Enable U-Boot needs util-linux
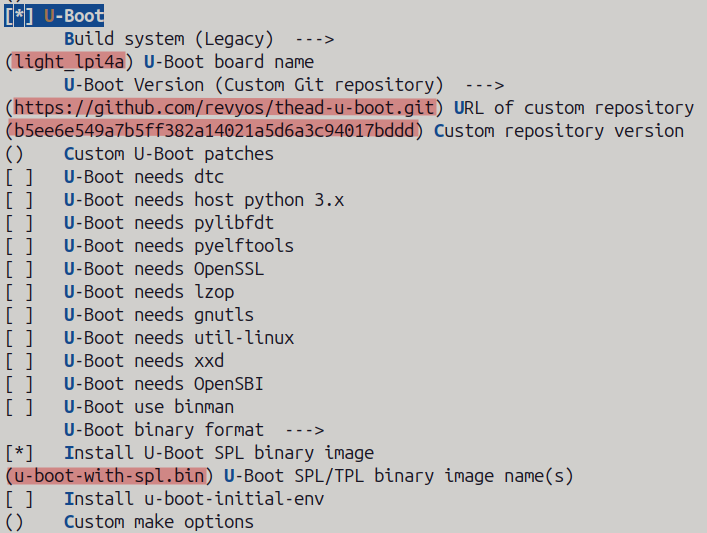The image size is (707, 533). (19, 338)
